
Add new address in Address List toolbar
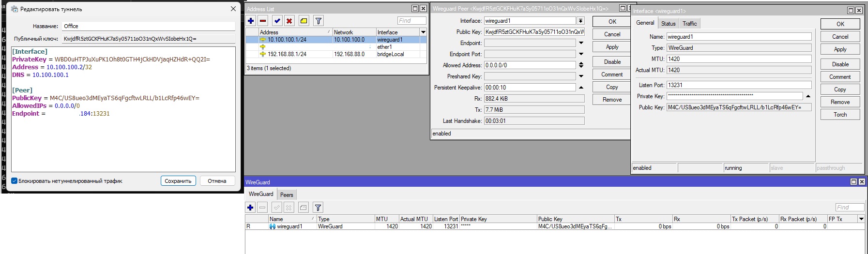[251, 21]
